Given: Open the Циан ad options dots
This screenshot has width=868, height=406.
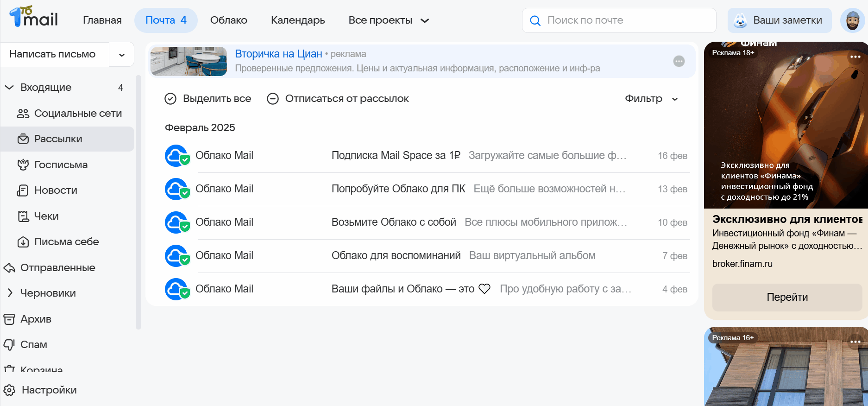Looking at the screenshot, I should (679, 61).
